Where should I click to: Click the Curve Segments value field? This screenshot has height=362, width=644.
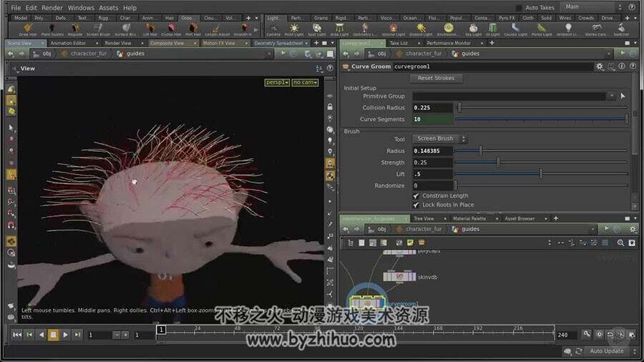433,119
